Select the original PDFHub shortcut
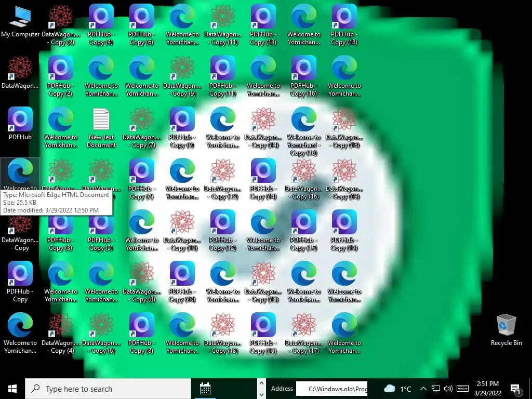 pos(20,124)
